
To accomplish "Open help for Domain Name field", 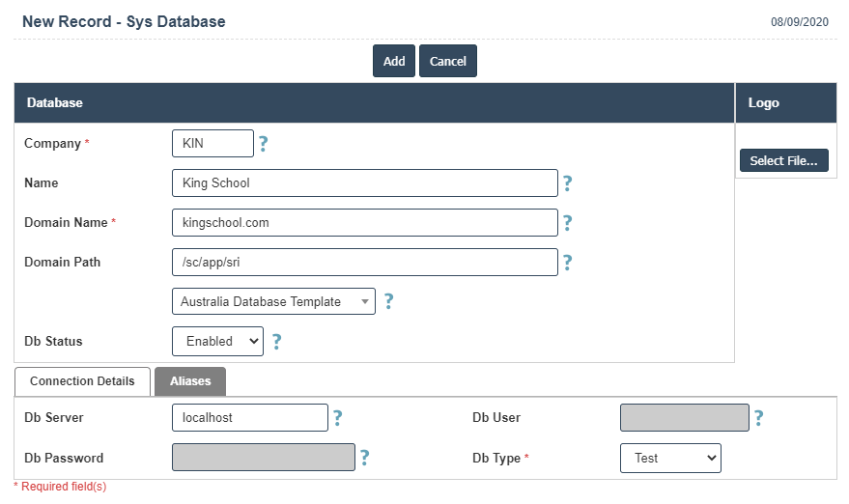I will (x=567, y=223).
